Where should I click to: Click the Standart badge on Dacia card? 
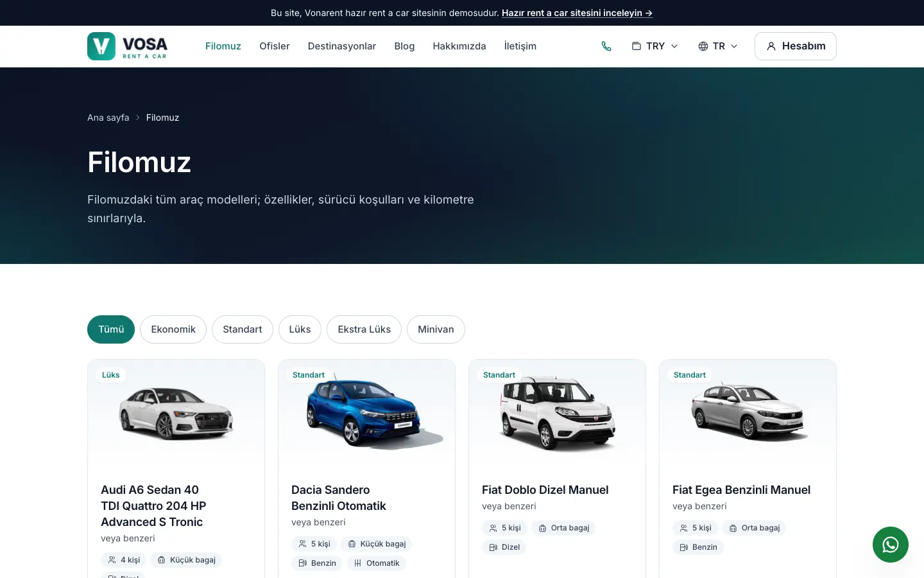pos(309,375)
